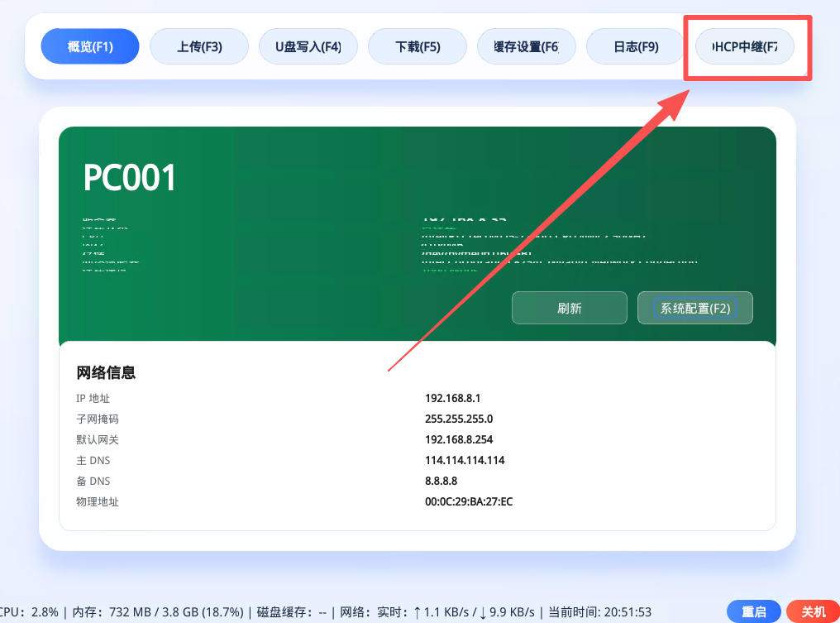Screen dimensions: 840x623
Task: Click the red 关机 button
Action: tap(813, 611)
